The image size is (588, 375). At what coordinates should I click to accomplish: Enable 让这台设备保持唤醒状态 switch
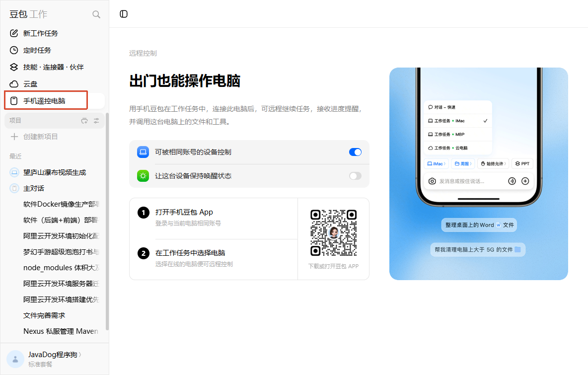(355, 176)
